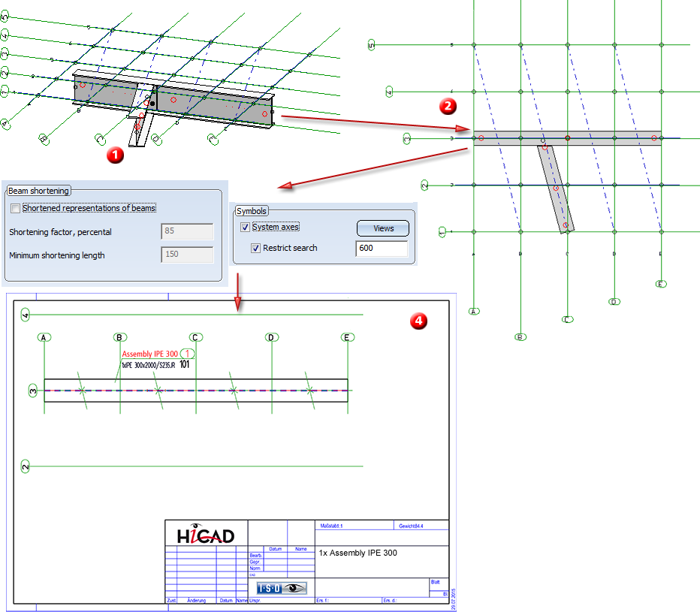Select item number 101 label
The width and height of the screenshot is (700, 612).
coord(186,364)
